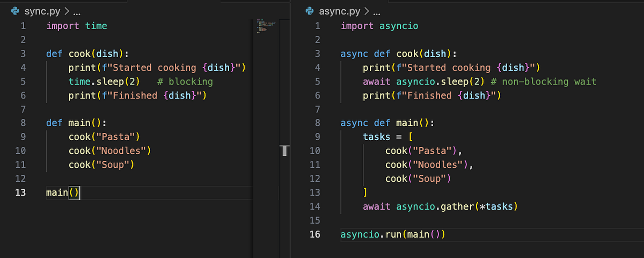The image size is (644, 258).
Task: Click the closing bracket ']' on async.py line 13
Action: click(365, 192)
